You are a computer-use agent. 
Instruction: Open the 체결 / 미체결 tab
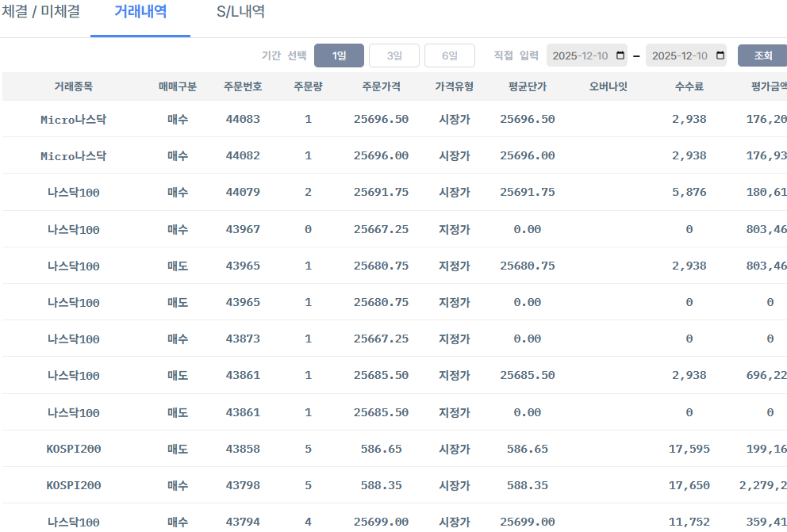pos(40,12)
